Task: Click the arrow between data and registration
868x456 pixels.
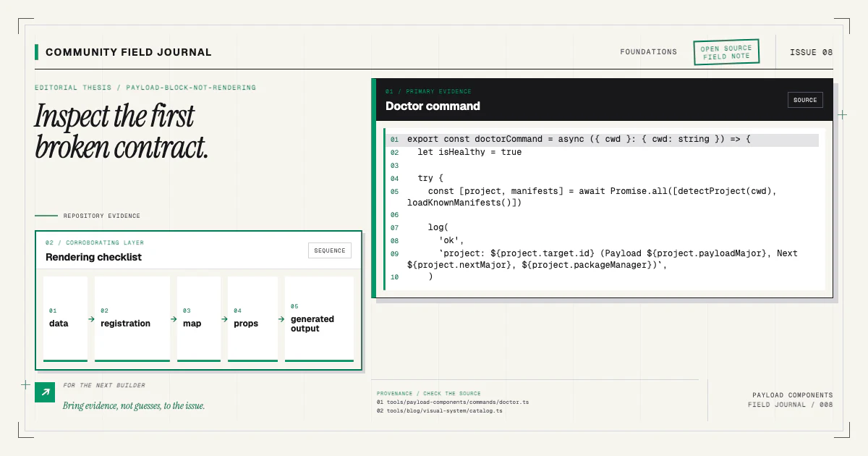Action: point(91,318)
